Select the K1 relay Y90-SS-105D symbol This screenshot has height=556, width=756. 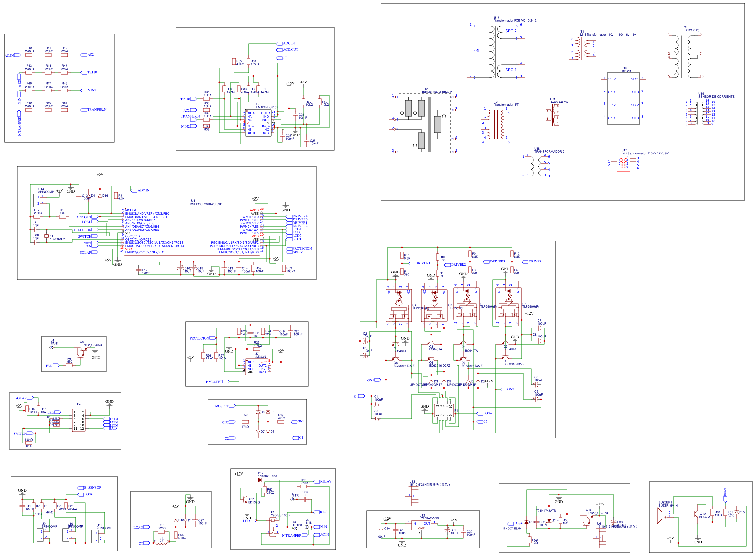pyautogui.click(x=272, y=527)
